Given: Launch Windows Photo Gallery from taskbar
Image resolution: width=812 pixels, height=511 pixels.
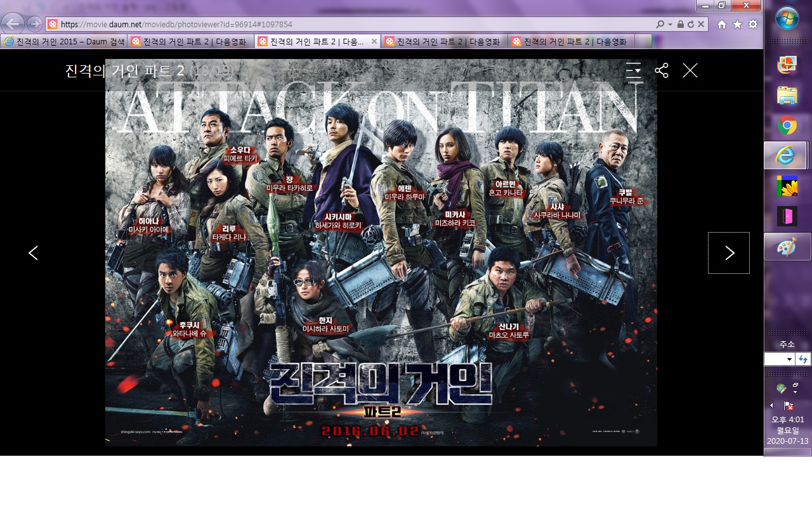Looking at the screenshot, I should click(787, 64).
